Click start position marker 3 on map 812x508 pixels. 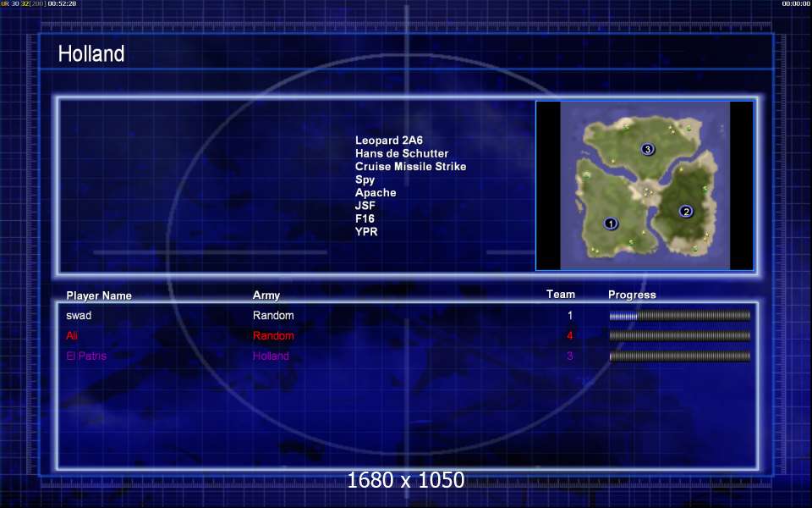point(647,149)
